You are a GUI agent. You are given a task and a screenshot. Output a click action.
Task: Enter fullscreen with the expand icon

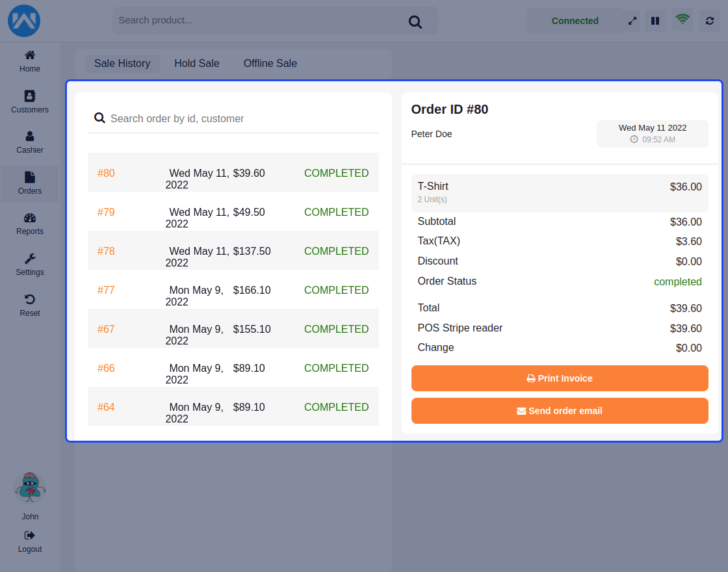click(632, 20)
